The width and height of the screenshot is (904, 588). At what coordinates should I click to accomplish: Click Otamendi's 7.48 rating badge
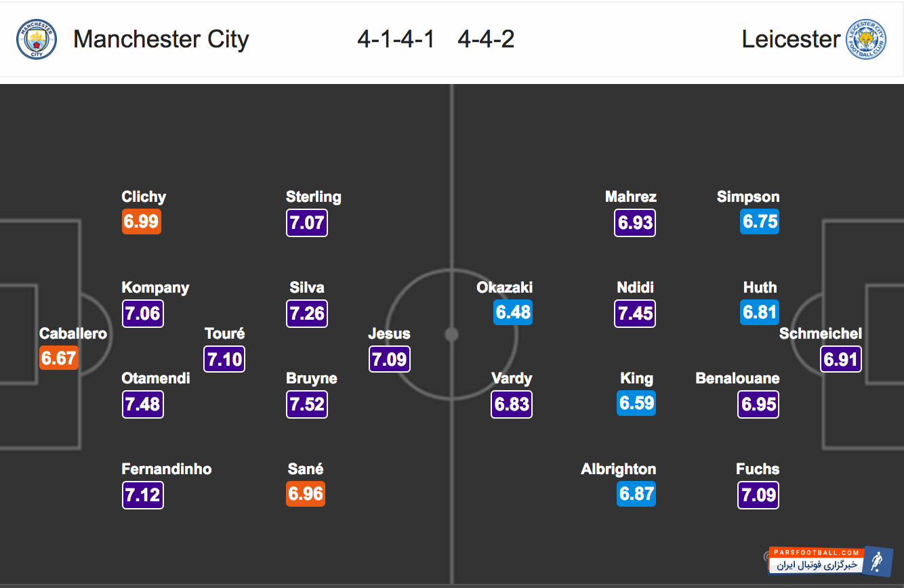point(142,404)
